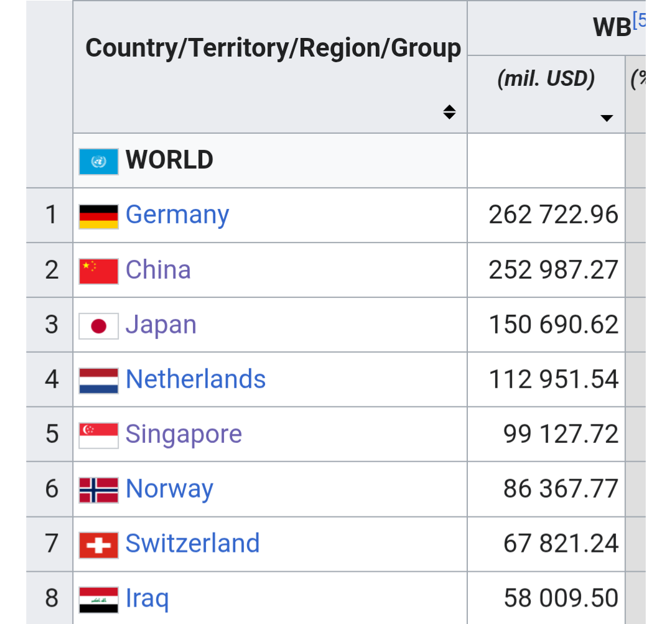The width and height of the screenshot is (672, 624).
Task: Open the Iraq link
Action: (147, 598)
